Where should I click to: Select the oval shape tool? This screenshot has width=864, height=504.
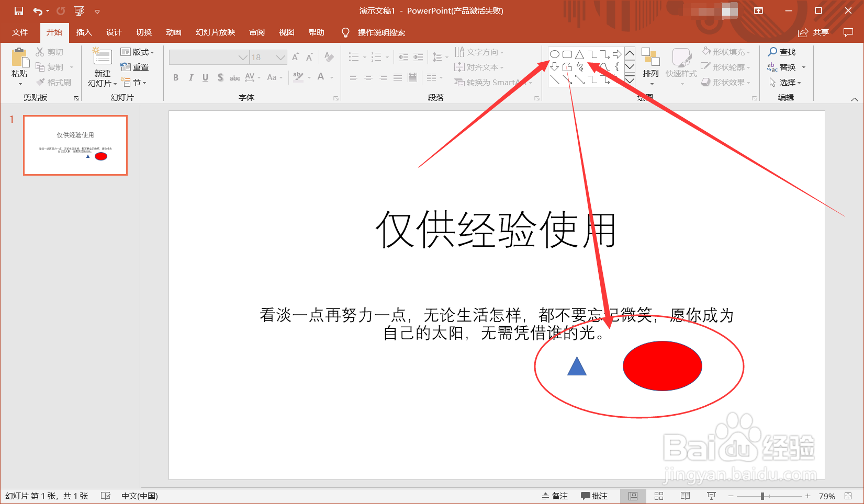[x=555, y=54]
